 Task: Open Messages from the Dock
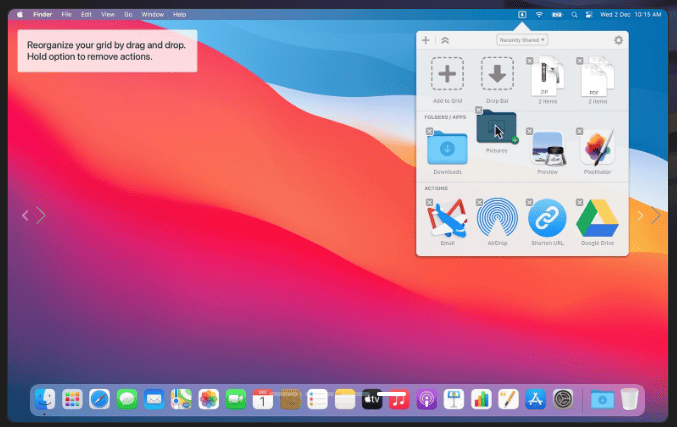coord(127,399)
